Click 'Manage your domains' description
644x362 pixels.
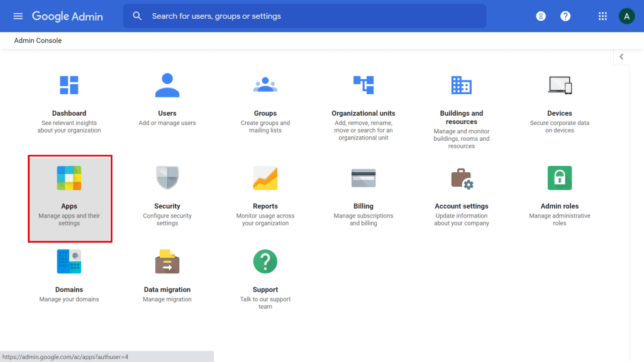[x=69, y=300]
